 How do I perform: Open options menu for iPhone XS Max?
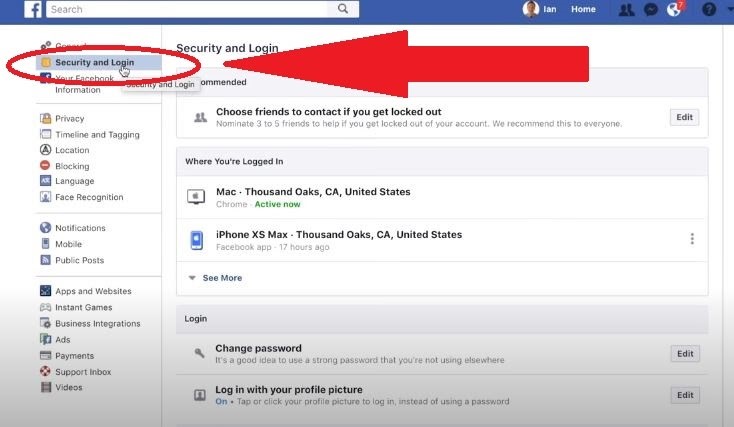pos(692,239)
